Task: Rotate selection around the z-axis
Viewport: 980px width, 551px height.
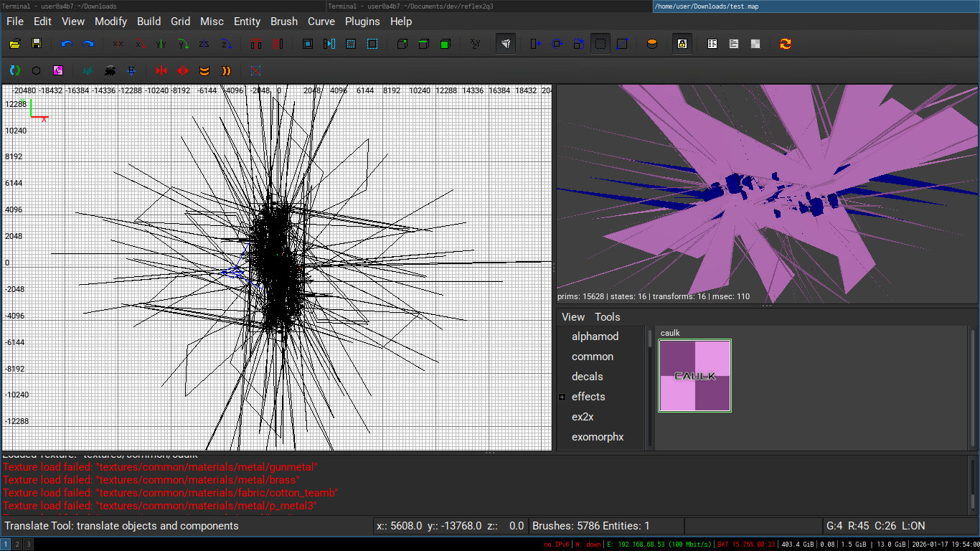Action: point(226,44)
